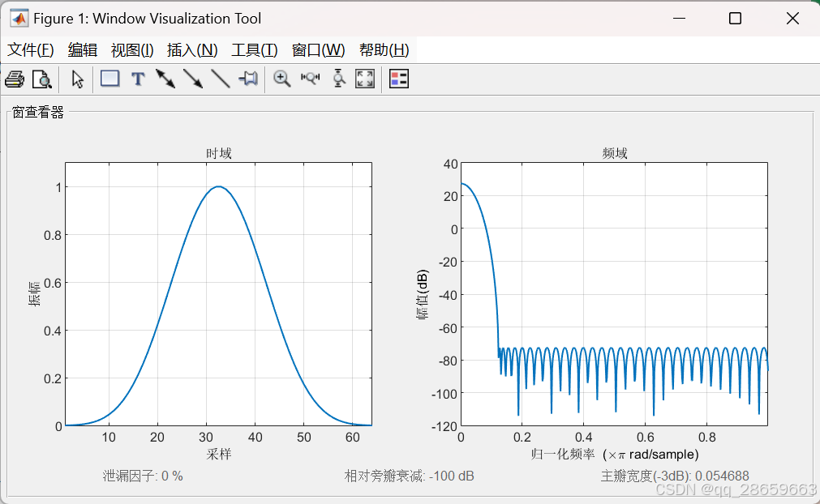820x504 pixels.
Task: Click the MATLAB logo in title bar
Action: point(19,19)
